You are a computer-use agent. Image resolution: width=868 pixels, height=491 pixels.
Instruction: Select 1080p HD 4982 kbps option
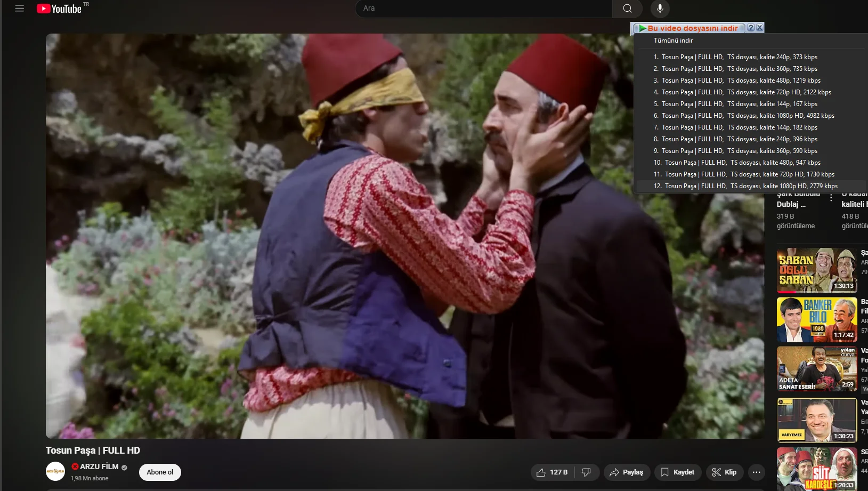[752, 116]
